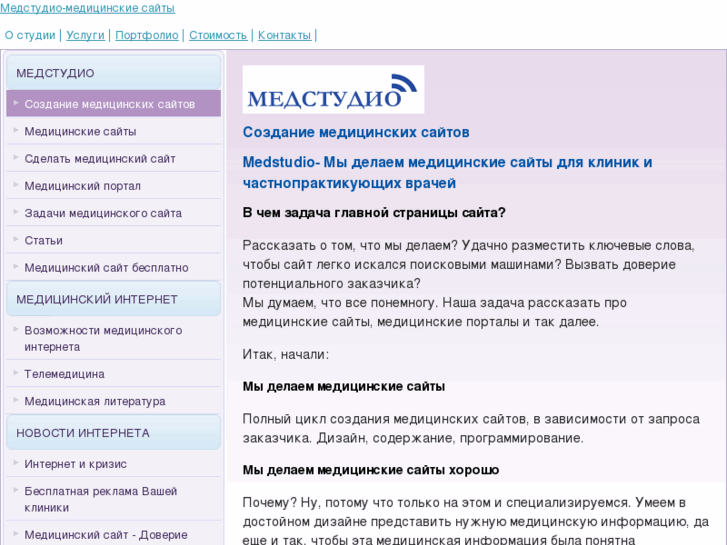Open Задачи медицинского сайта sidebar link
The image size is (727, 545).
[x=114, y=213]
